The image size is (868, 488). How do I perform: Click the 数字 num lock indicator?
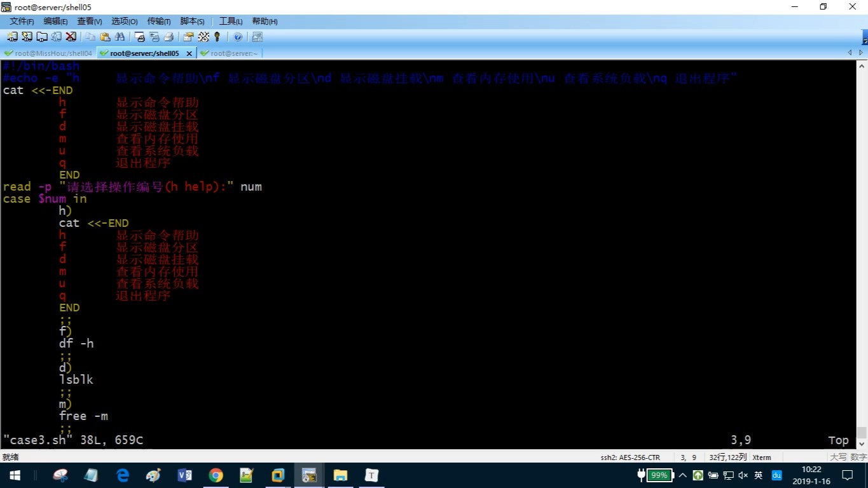coord(858,457)
